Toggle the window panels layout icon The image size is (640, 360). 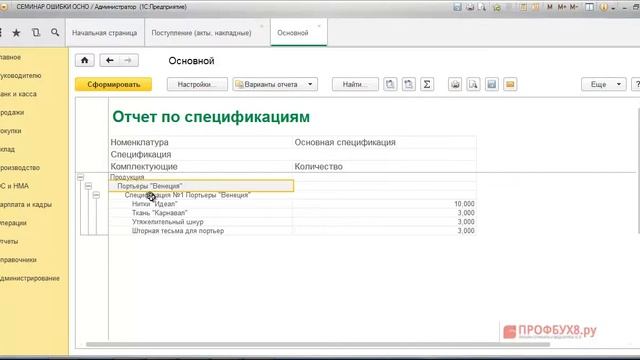point(589,7)
